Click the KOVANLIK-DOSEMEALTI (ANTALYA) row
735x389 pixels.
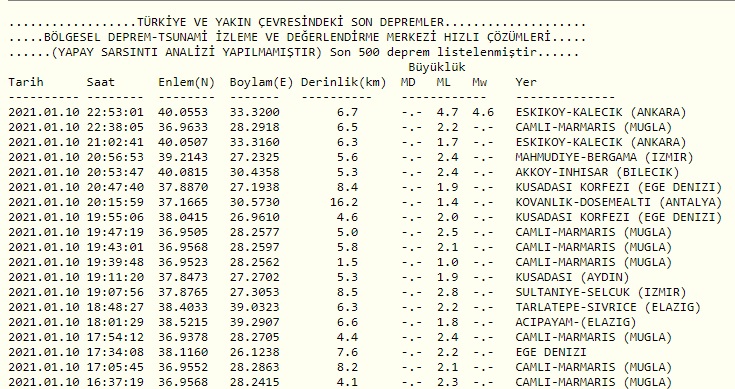[365, 202]
